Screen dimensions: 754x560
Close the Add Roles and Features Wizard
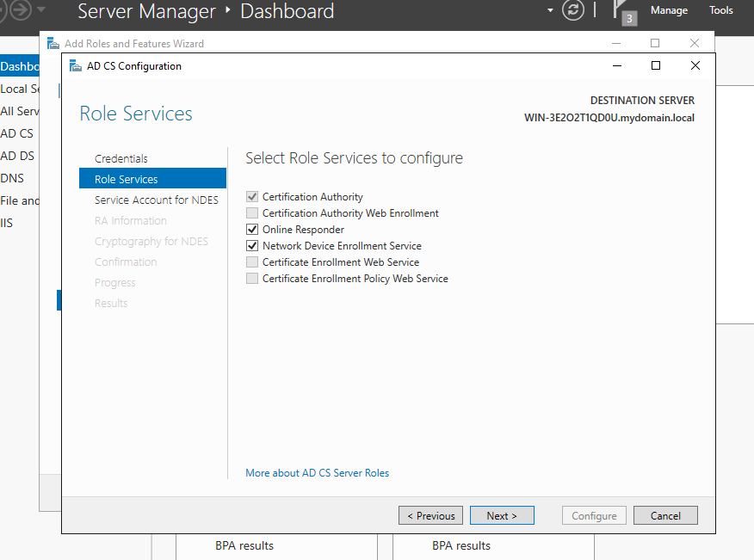[x=695, y=43]
